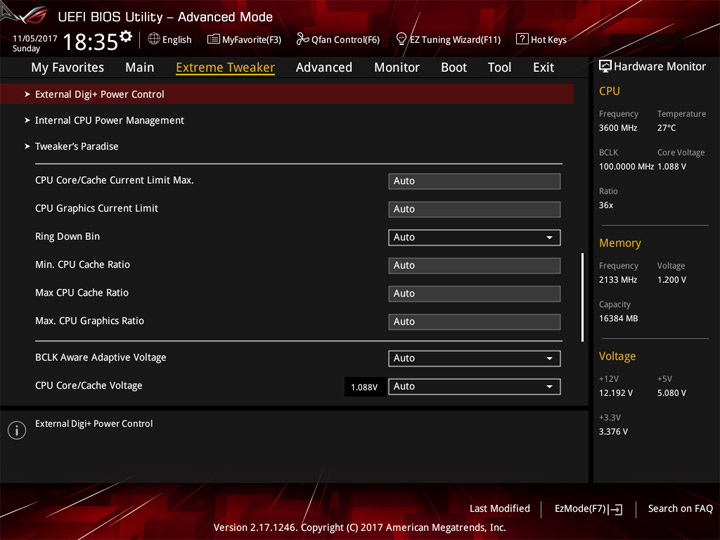Click the Hardware Monitor screen icon
Viewport: 720px width, 540px height.
605,67
